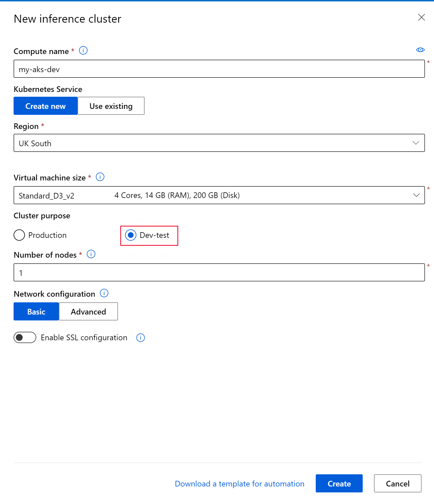
Task: Focus the Compute name input field
Action: coord(219,69)
